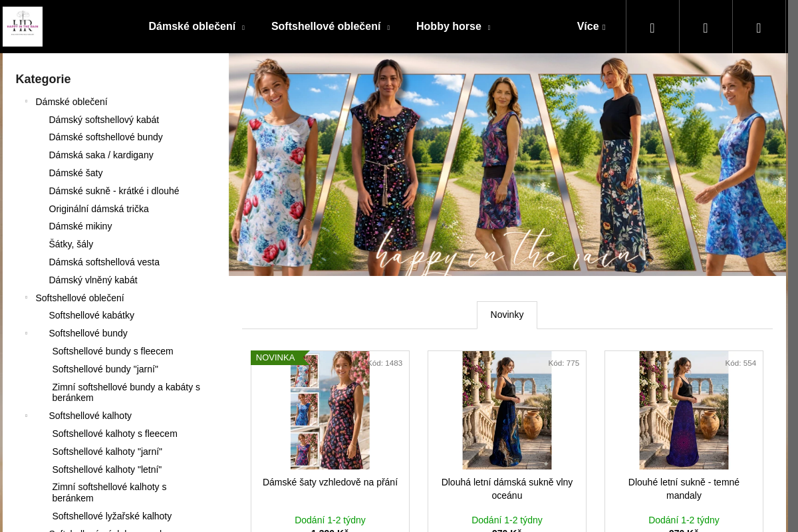
Task: Collapse the Softshellové bundy category tree bullet
Action: click(x=27, y=333)
